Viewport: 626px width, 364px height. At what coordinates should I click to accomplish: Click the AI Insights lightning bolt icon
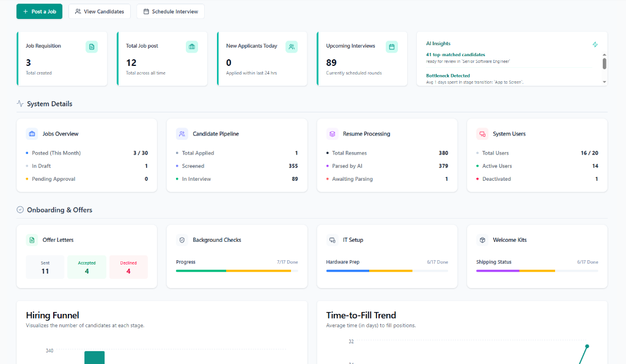595,44
